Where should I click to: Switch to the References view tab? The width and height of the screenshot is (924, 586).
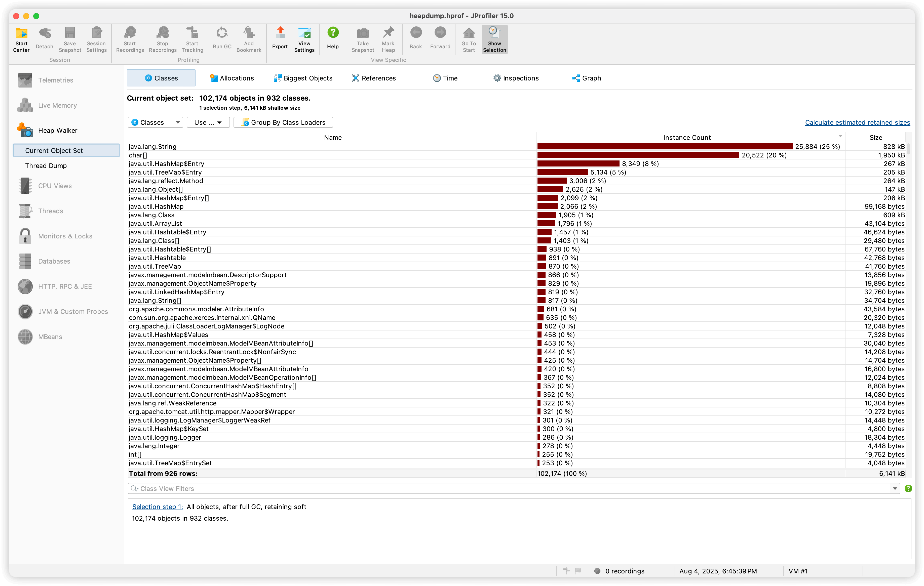coord(374,78)
